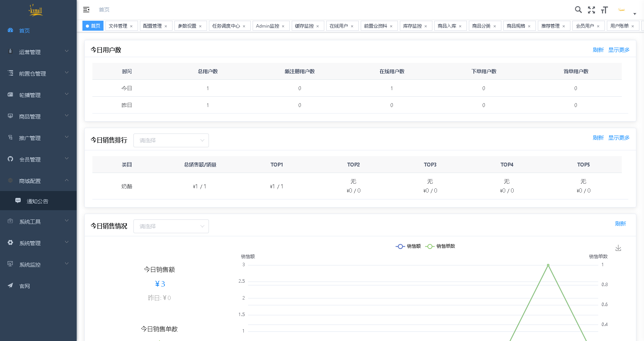Show more in 今日用户数 panel
Image resolution: width=644 pixels, height=341 pixels.
619,50
